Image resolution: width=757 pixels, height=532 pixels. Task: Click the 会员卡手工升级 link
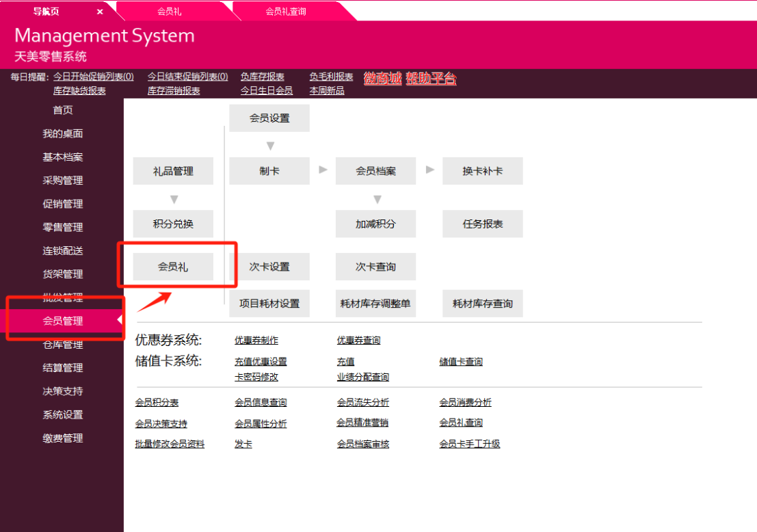(x=470, y=444)
